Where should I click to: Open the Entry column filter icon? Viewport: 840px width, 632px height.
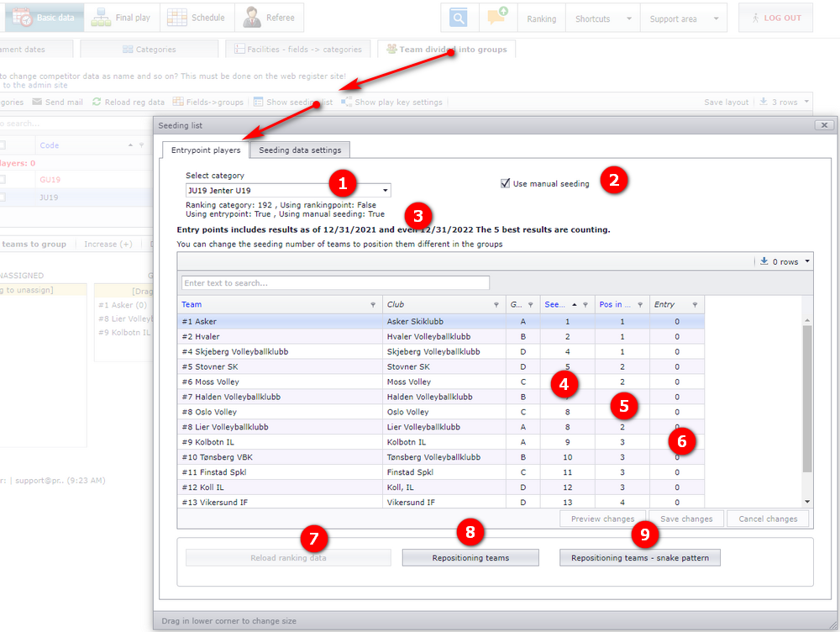pyautogui.click(x=695, y=304)
